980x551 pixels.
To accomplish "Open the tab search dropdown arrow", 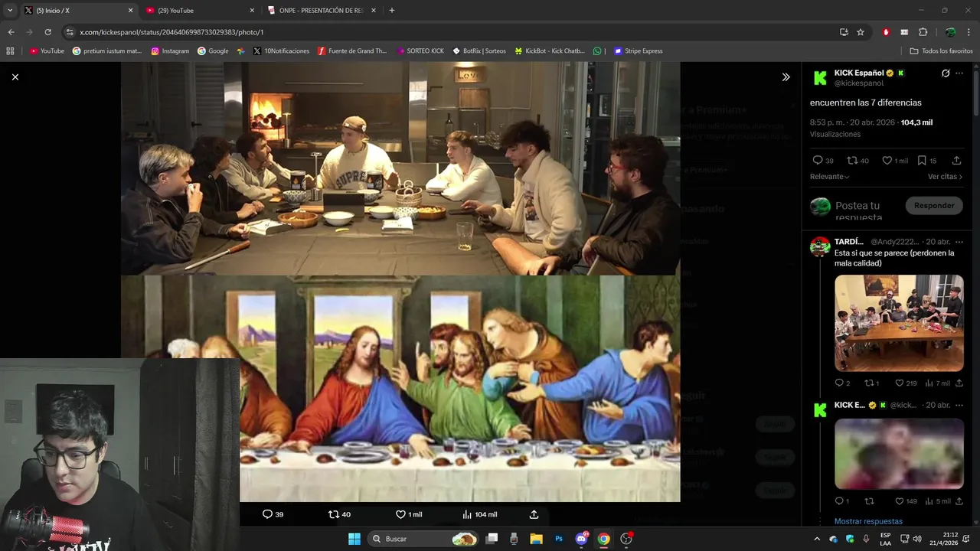I will pos(10,11).
